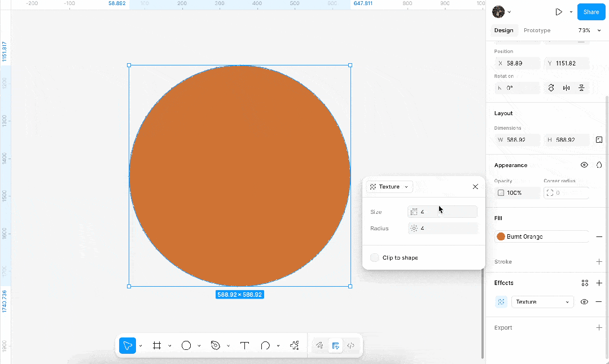Click the Layout section heading
Viewport: 609px width, 364px height.
[503, 113]
